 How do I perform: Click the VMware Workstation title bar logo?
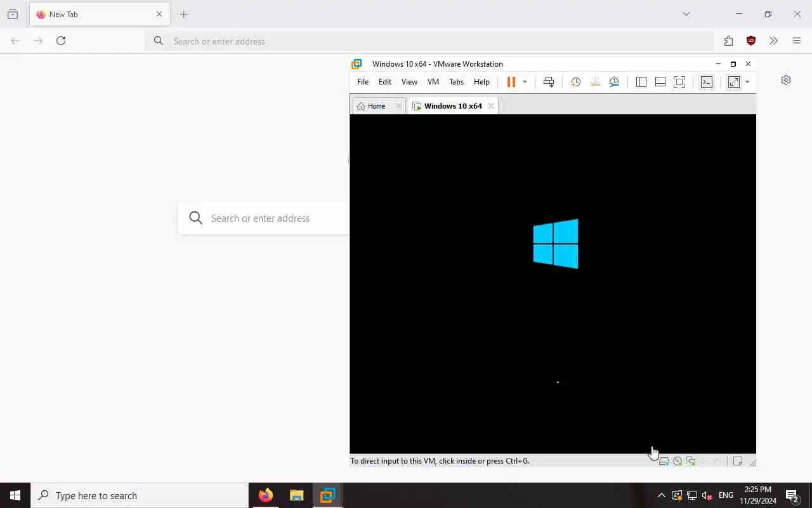[357, 64]
